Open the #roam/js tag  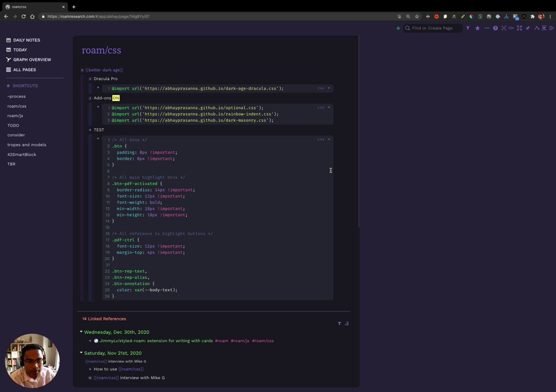pyautogui.click(x=240, y=341)
